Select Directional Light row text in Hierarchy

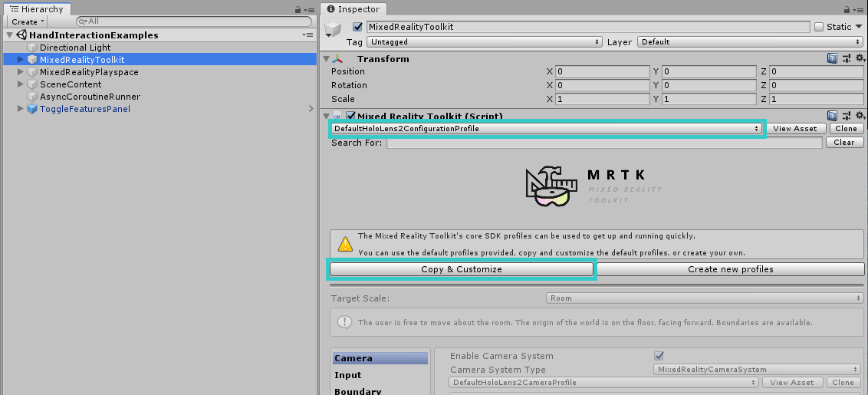tap(75, 48)
